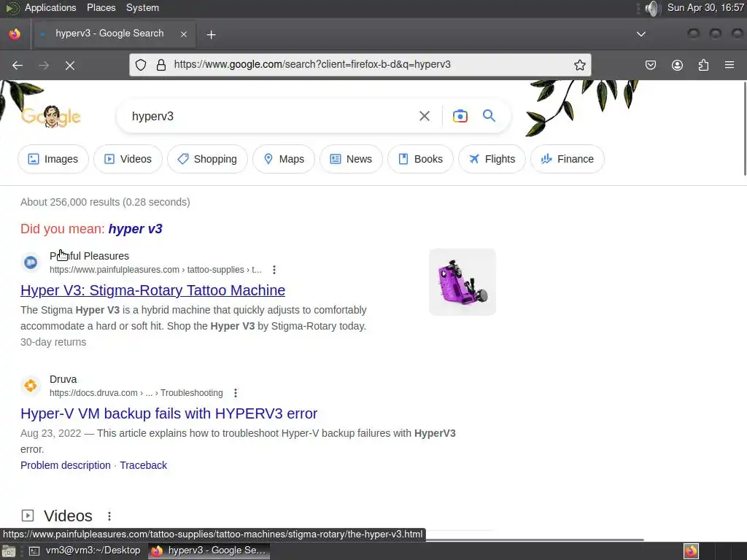The height and width of the screenshot is (560, 747).
Task: Click the Firefox logo beside the tab
Action: coord(15,34)
